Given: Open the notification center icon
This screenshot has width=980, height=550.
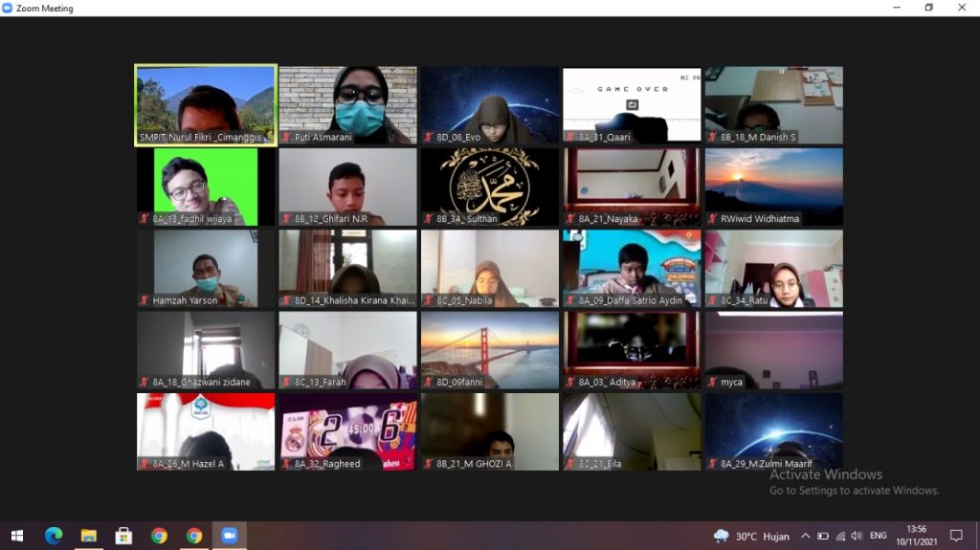Looking at the screenshot, I should 955,536.
